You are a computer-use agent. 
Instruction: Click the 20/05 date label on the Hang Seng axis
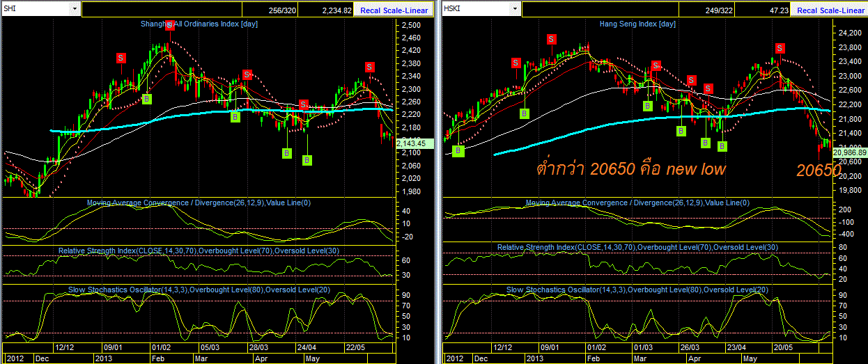(x=784, y=347)
